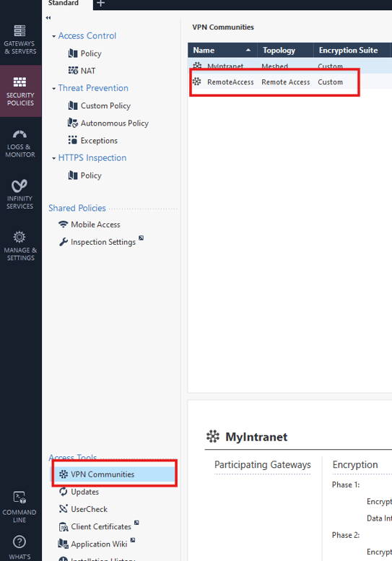This screenshot has height=561, width=392.
Task: Open NAT under Access Control
Action: coord(82,71)
